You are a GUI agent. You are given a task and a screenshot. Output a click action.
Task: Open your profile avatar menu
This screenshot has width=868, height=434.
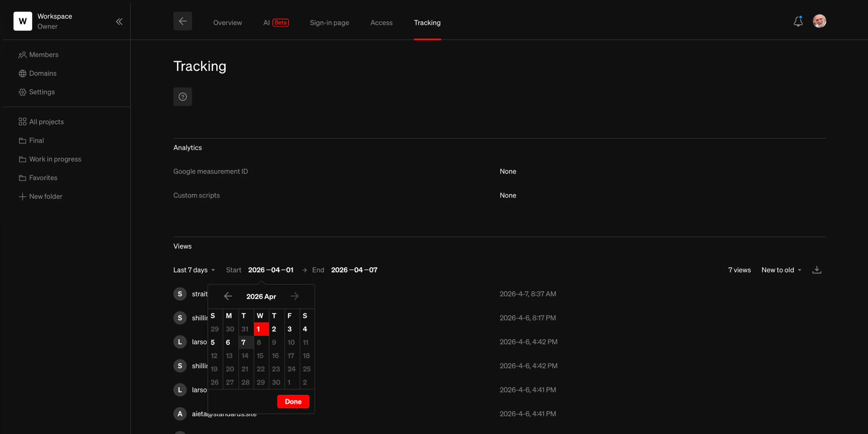pos(820,21)
